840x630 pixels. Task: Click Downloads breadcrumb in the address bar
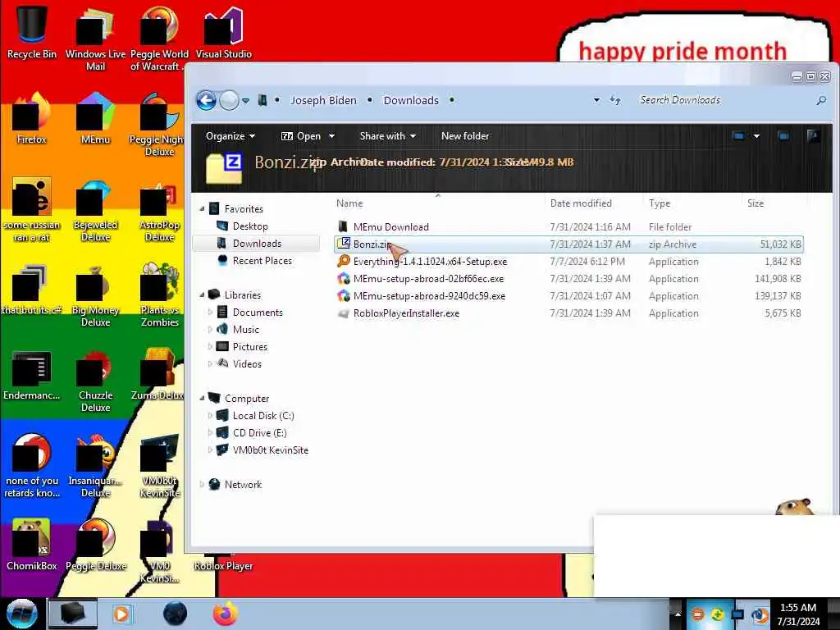[x=411, y=100]
